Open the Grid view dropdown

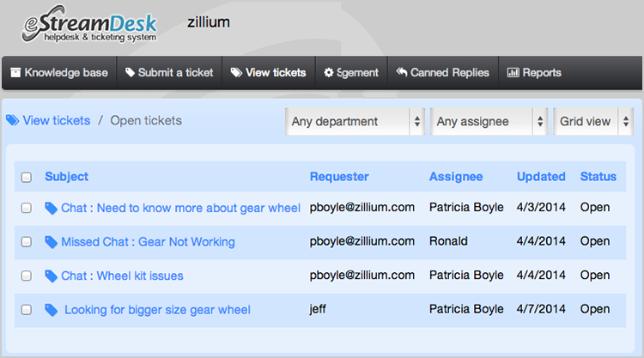click(x=593, y=122)
